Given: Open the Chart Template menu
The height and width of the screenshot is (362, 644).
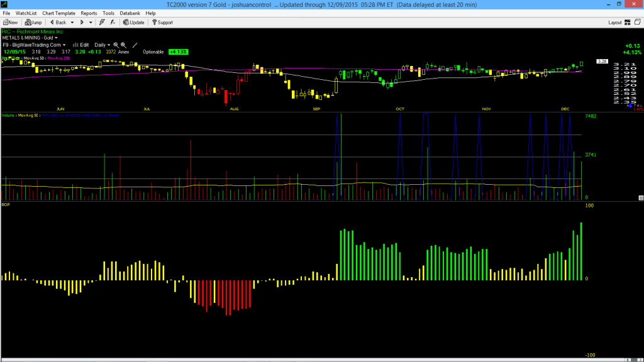Looking at the screenshot, I should tap(58, 14).
